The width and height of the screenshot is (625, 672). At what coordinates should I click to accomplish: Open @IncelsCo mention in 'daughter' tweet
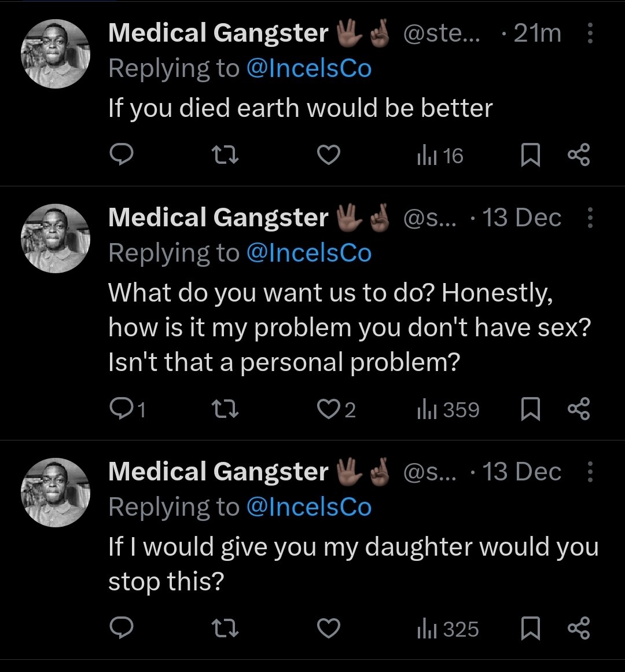(308, 507)
